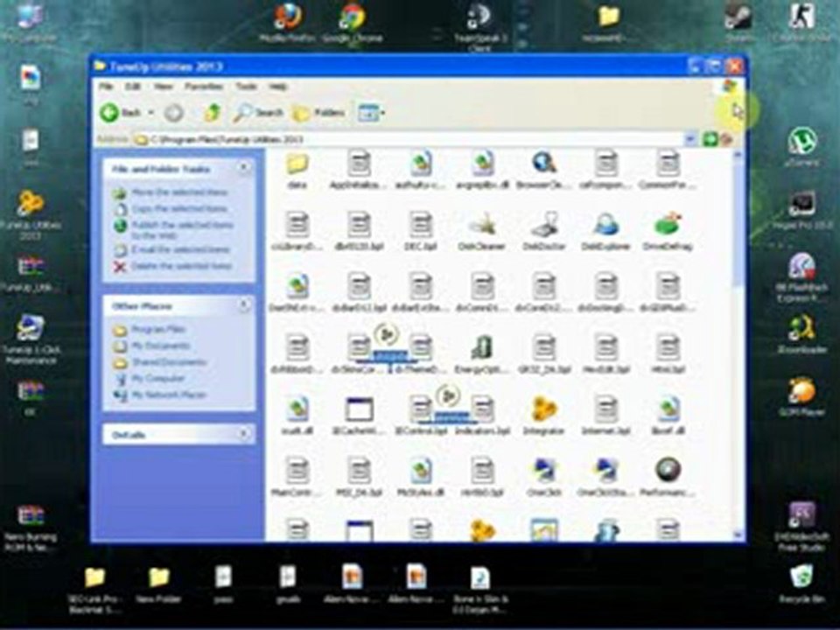Screen dimensions: 840x630
Task: Click Copy the selected items link
Action: [179, 208]
